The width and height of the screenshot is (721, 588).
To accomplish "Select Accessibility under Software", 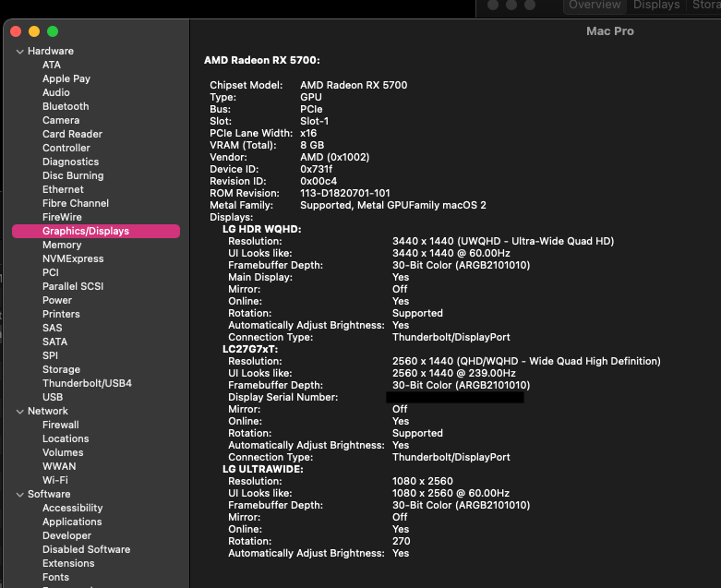I will (x=73, y=508).
